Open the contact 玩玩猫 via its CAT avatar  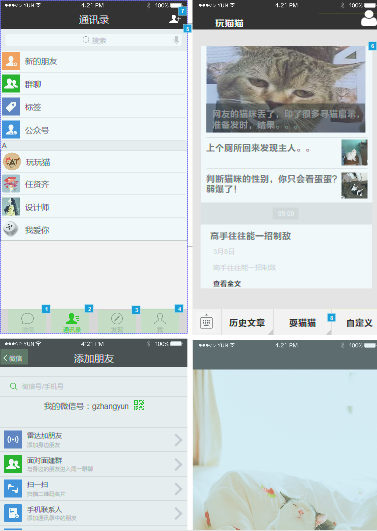12,162
